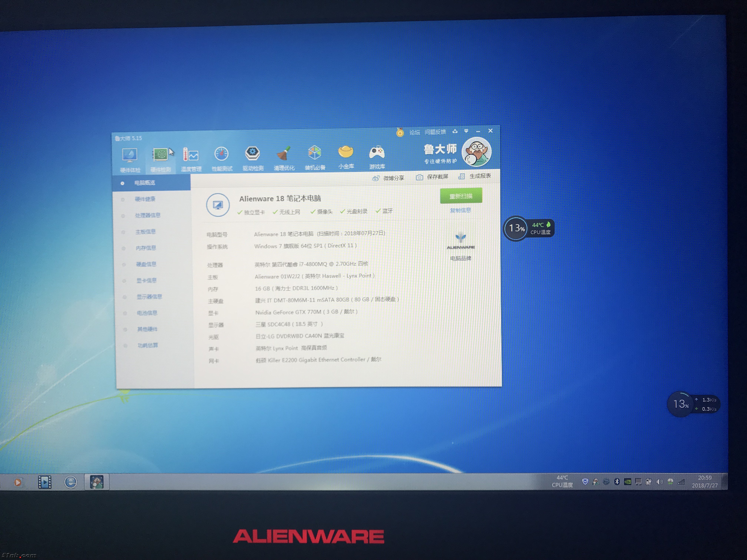The image size is (747, 560).
Task: Click 复制信息 copy info link
Action: [x=460, y=210]
